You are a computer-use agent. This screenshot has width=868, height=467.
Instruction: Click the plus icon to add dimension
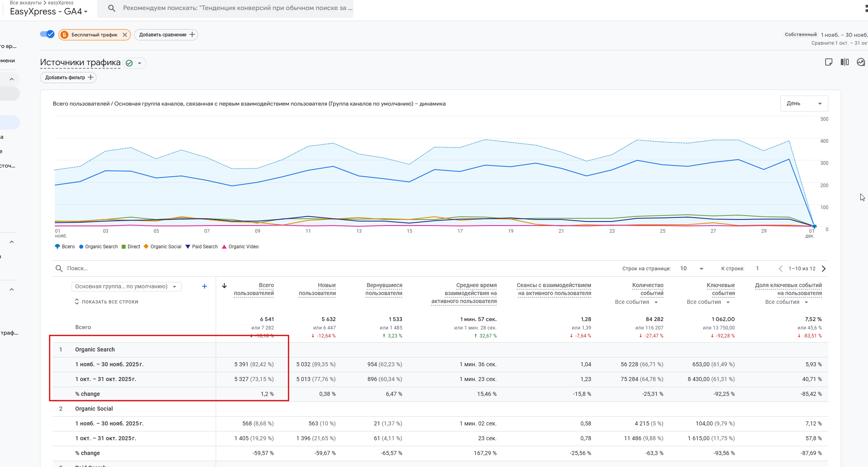(204, 286)
